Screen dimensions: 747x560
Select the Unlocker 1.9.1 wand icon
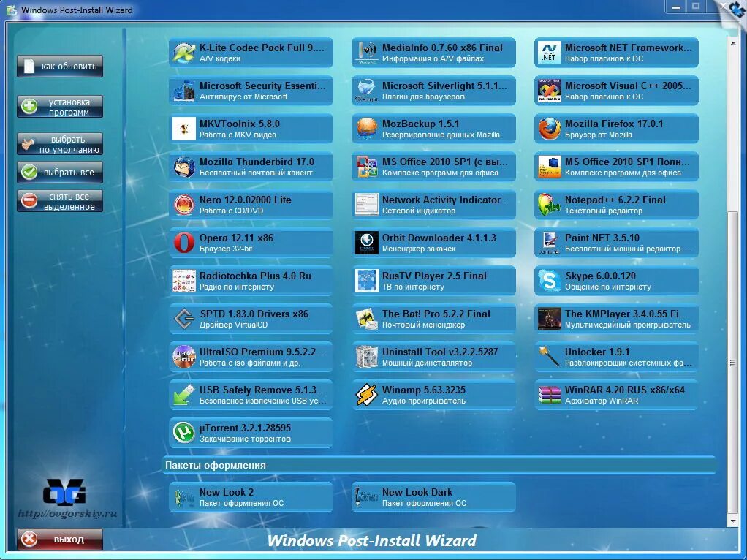click(x=550, y=357)
